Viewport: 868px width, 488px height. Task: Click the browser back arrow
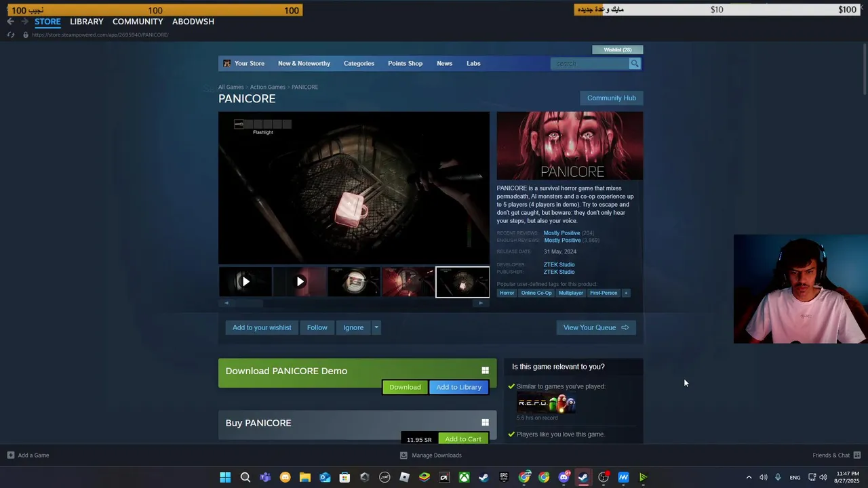point(10,22)
